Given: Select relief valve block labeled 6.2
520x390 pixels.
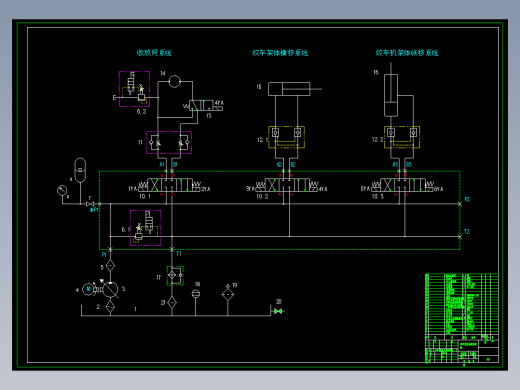Looking at the screenshot, I should 134,89.
